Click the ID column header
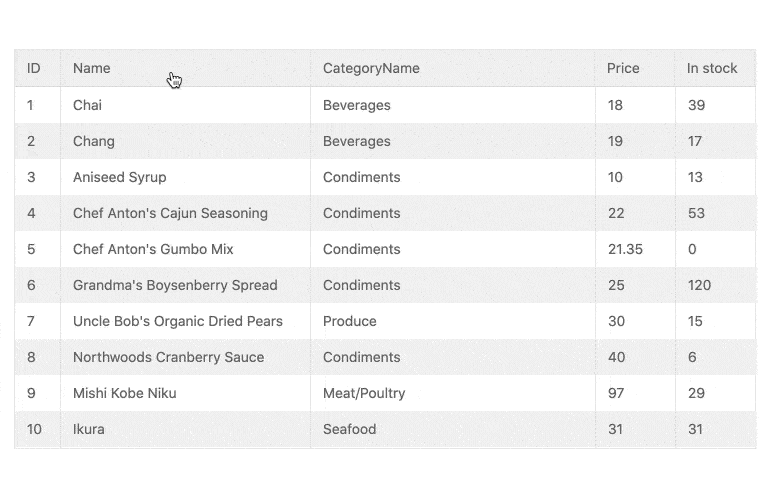Viewport: 770px width, 500px height. coord(34,68)
